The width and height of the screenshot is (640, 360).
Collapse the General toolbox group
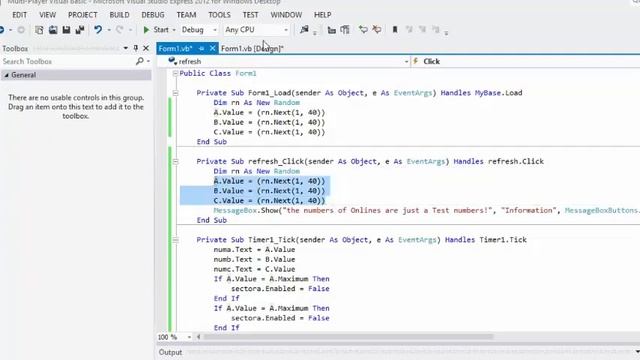click(7, 75)
